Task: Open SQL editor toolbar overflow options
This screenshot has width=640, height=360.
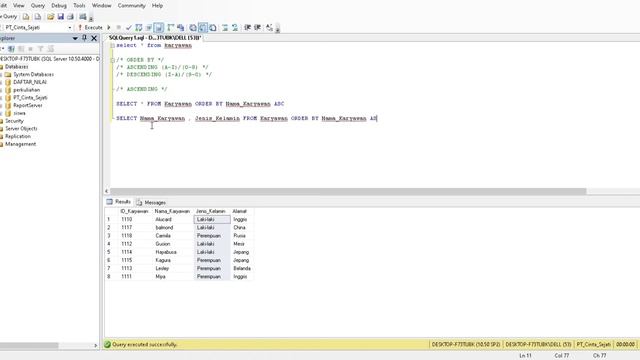Action: tap(278, 29)
